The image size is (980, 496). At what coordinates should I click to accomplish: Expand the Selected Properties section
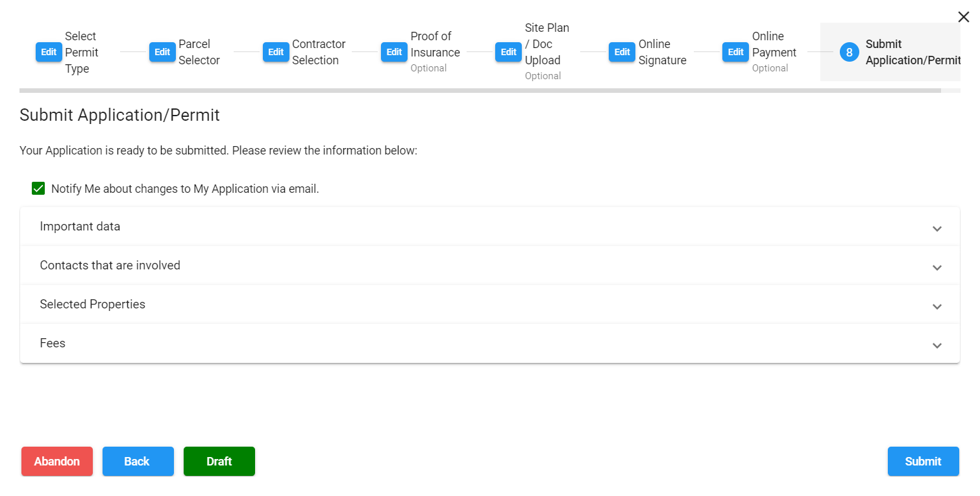(490, 304)
